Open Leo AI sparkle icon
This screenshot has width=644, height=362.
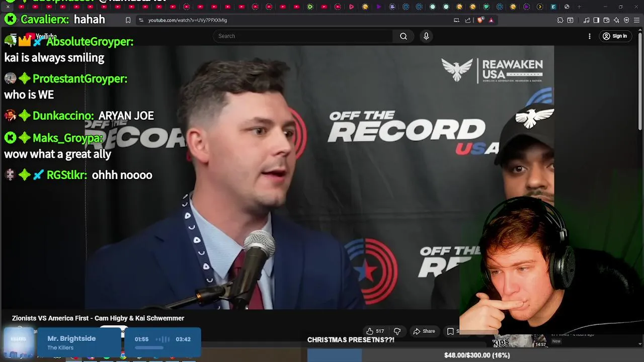point(616,20)
